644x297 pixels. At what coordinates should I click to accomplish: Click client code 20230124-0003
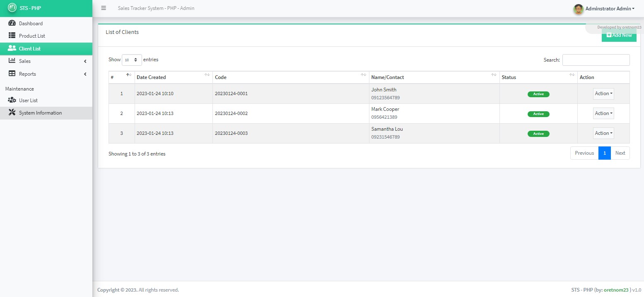[x=231, y=133]
